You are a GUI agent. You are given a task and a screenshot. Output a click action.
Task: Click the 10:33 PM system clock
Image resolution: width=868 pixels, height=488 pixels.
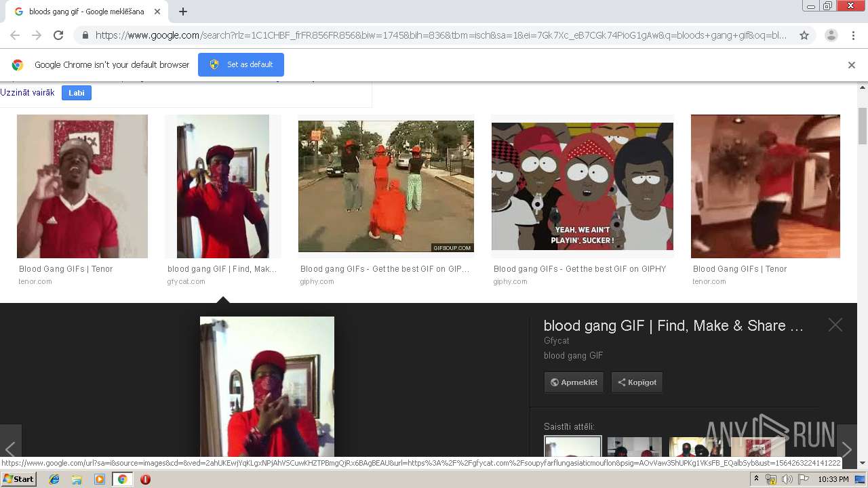click(x=833, y=479)
